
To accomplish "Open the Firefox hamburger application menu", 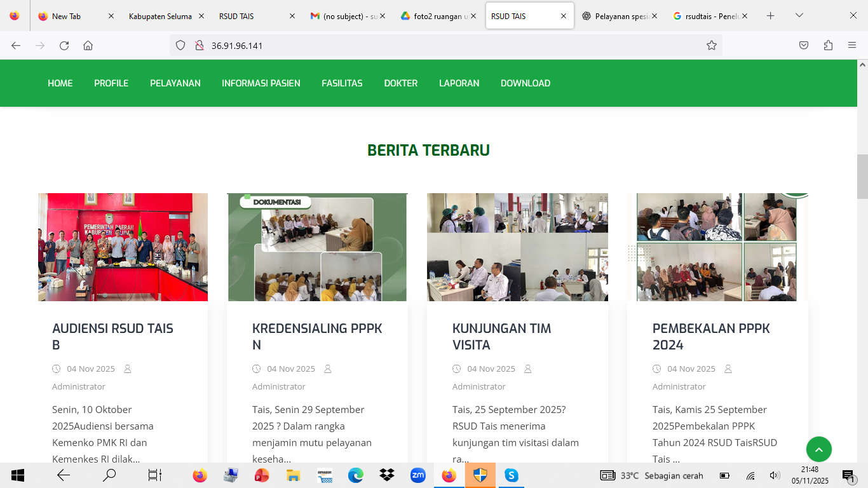I will coord(852,46).
